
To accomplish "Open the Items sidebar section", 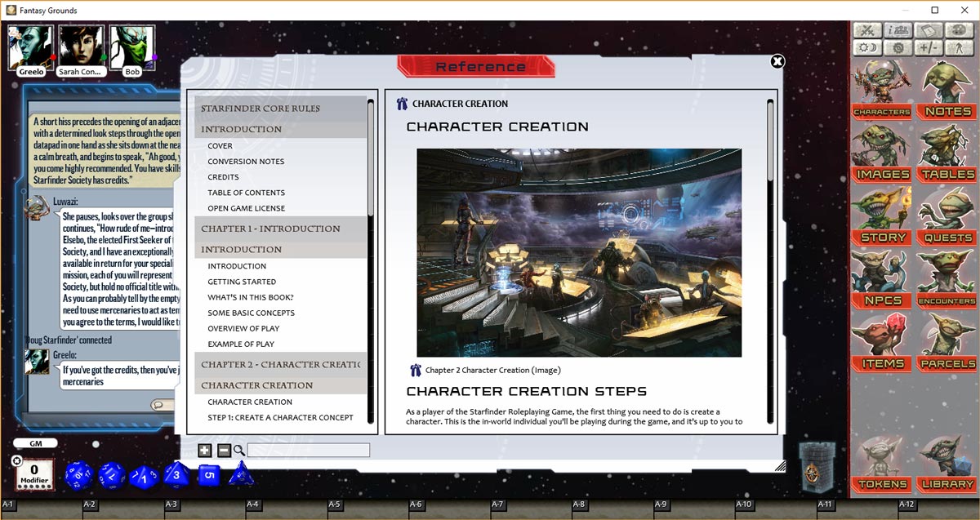I will click(x=882, y=341).
